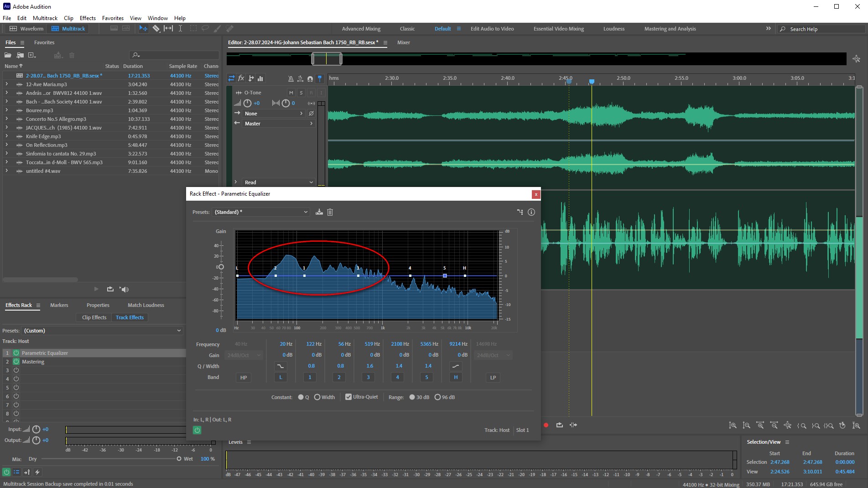The height and width of the screenshot is (488, 868).
Task: Save the EQ settings as a preset
Action: [x=319, y=212]
